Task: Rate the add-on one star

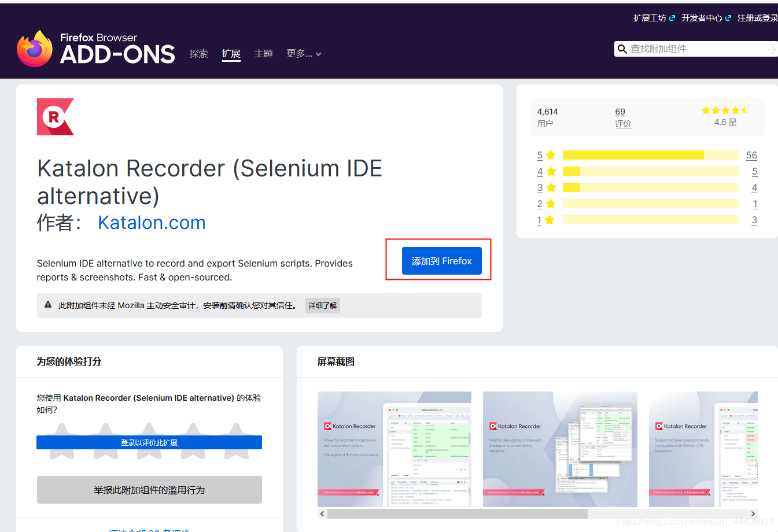Action: click(62, 441)
